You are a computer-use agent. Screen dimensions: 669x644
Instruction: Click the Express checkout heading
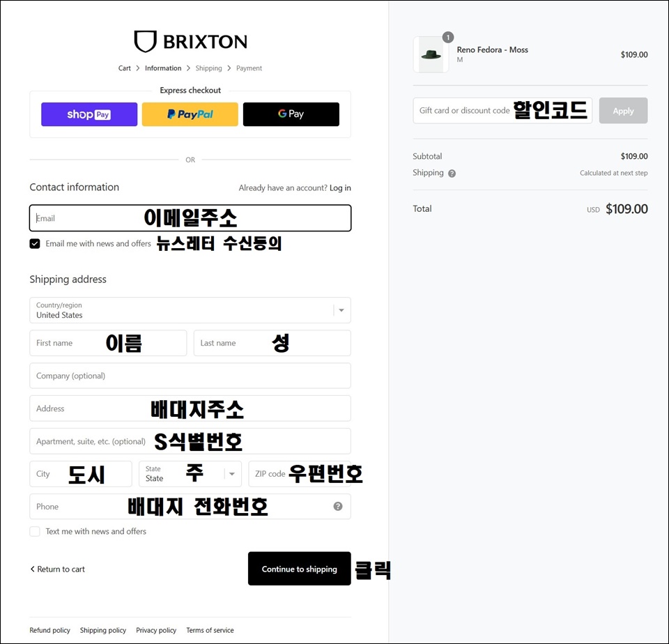click(x=190, y=91)
